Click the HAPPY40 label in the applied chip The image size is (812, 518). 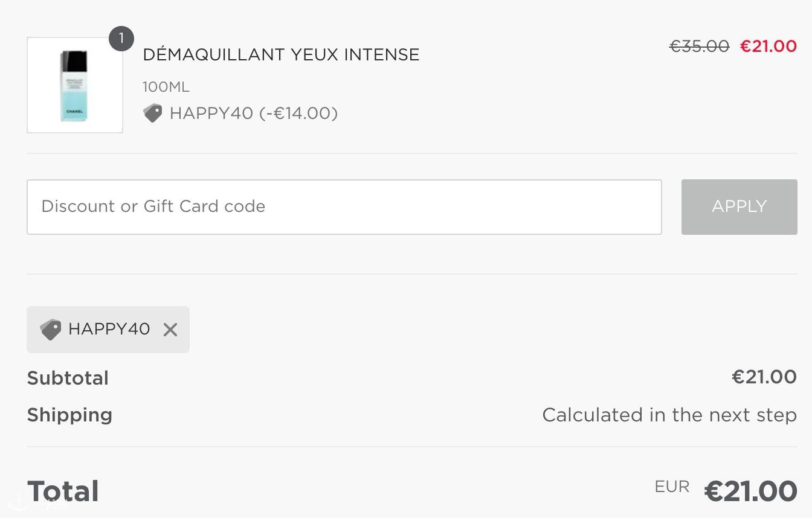tap(109, 329)
